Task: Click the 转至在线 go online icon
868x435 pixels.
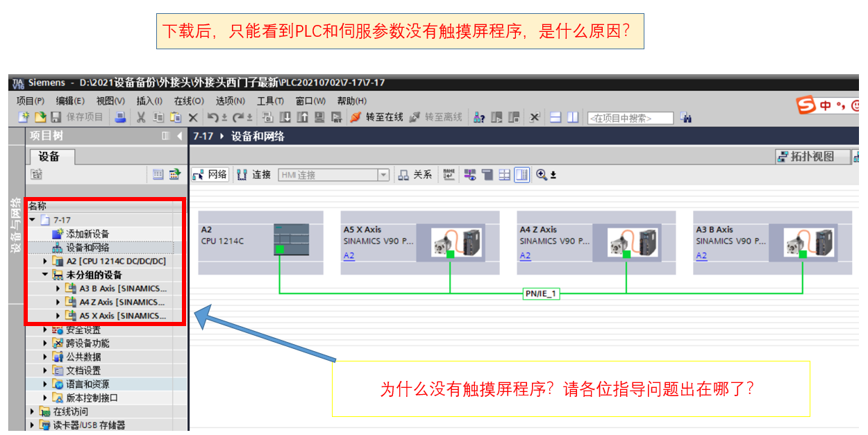Action: click(356, 117)
